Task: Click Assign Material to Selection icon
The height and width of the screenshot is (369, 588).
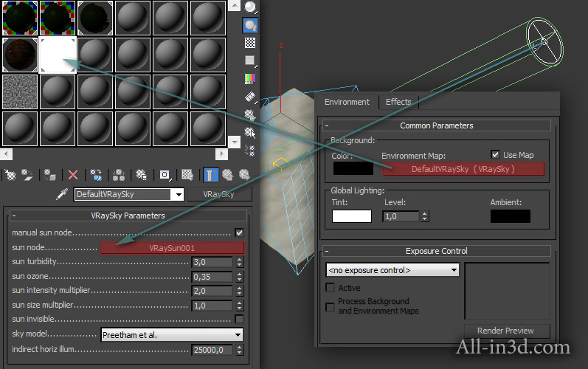Action: point(49,175)
